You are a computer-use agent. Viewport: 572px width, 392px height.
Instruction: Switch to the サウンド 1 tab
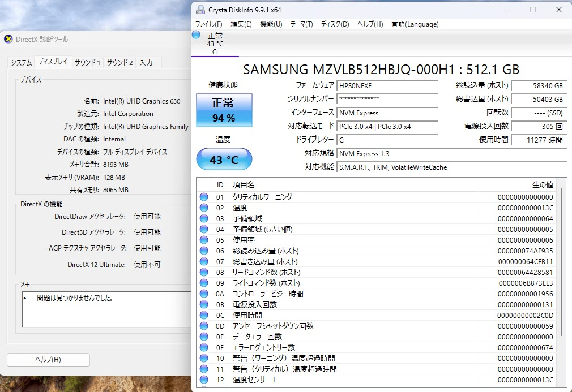(88, 62)
